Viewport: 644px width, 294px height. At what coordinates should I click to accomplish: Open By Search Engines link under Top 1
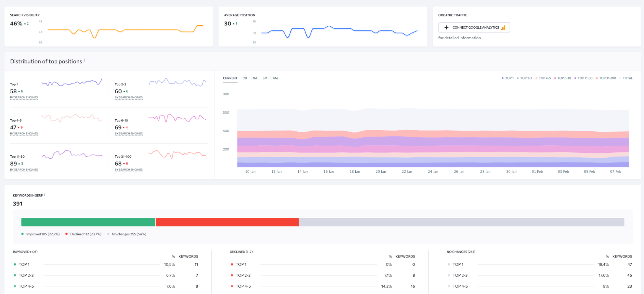(x=24, y=97)
